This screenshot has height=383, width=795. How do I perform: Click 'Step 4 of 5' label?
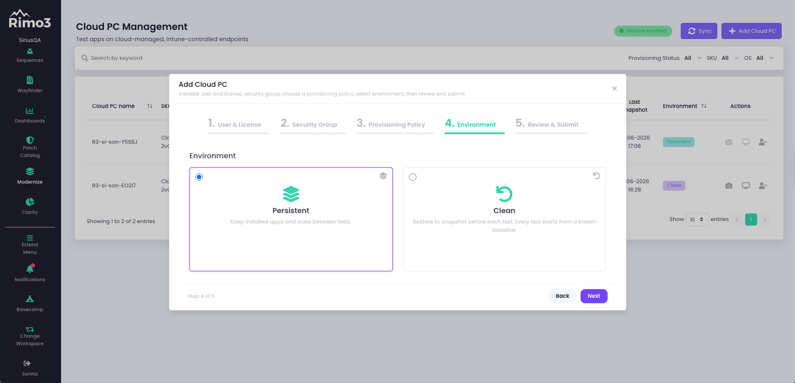click(201, 296)
